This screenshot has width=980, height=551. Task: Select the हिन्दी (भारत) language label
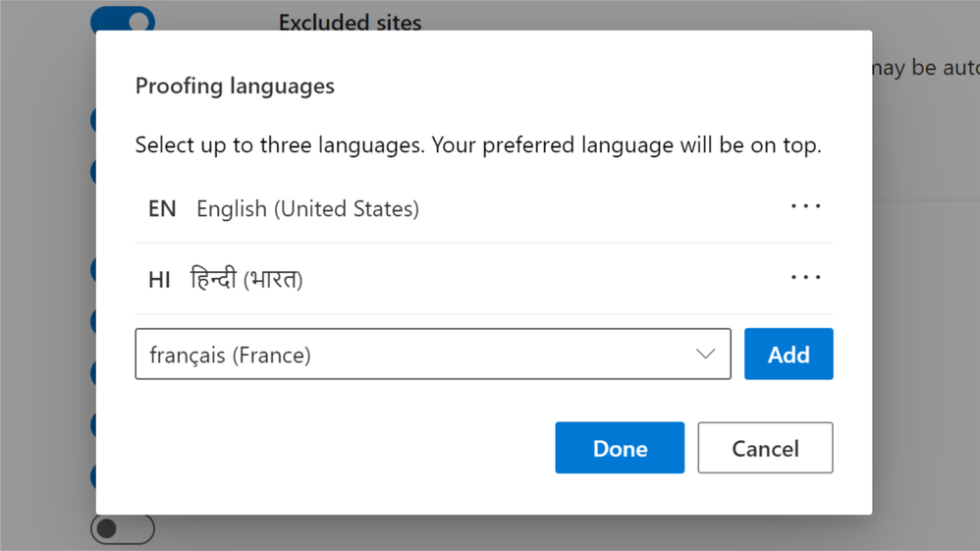pyautogui.click(x=246, y=280)
